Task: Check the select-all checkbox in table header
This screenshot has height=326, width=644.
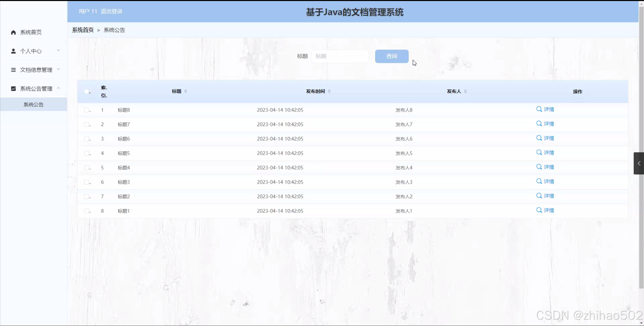Action: pos(87,91)
